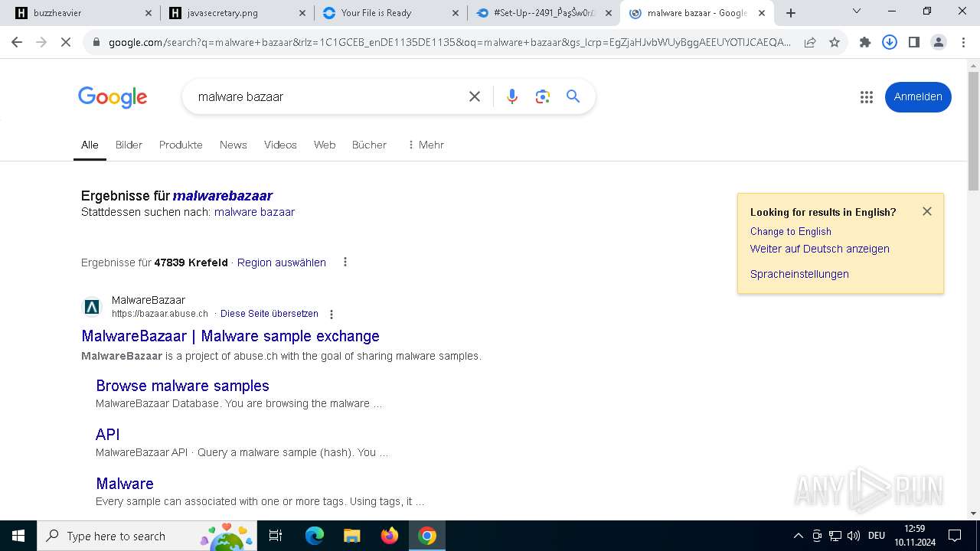Bookmark this page with the star icon
The image size is (980, 551).
point(835,43)
